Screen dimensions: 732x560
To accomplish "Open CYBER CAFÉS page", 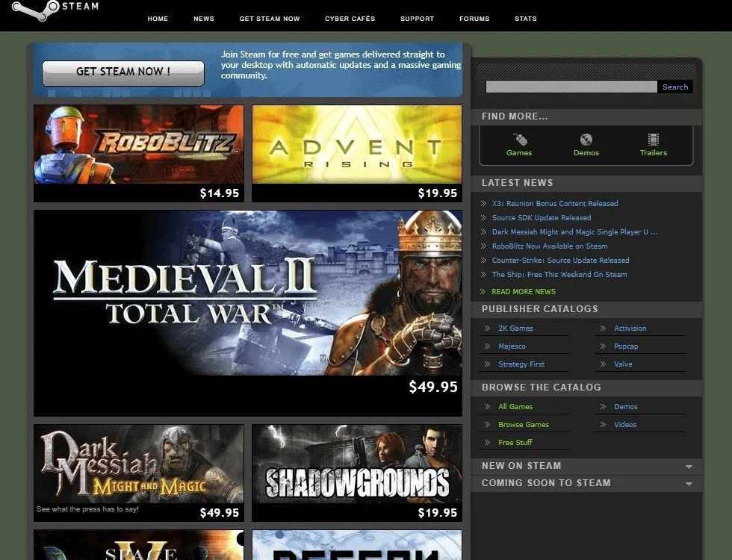I will pos(350,19).
